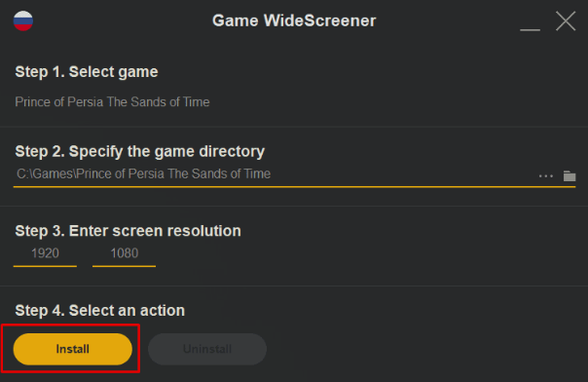
Task: Click the yellow Install button
Action: 73,349
